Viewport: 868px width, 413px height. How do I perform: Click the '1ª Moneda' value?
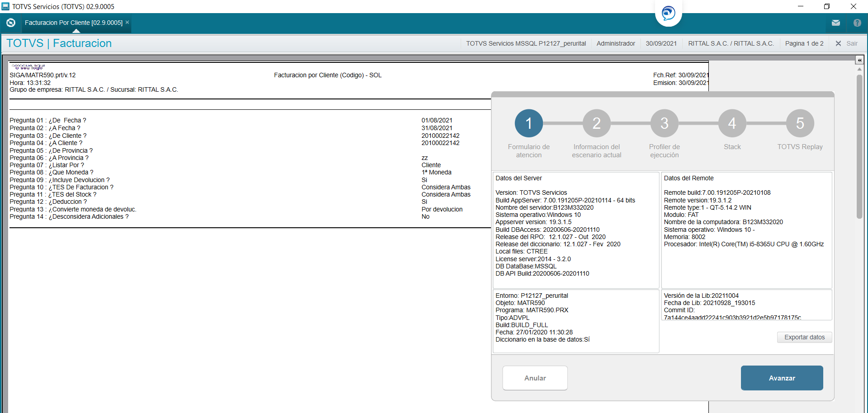point(436,172)
